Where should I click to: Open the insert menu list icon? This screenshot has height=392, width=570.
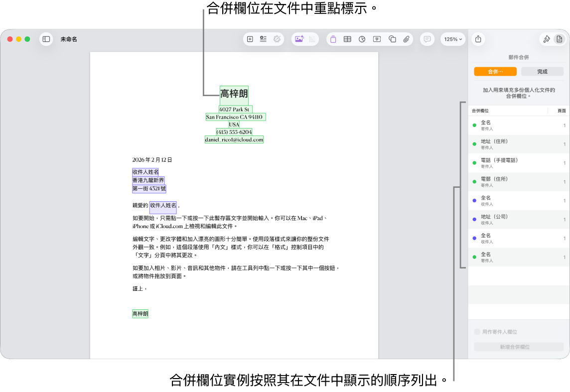[x=263, y=39]
